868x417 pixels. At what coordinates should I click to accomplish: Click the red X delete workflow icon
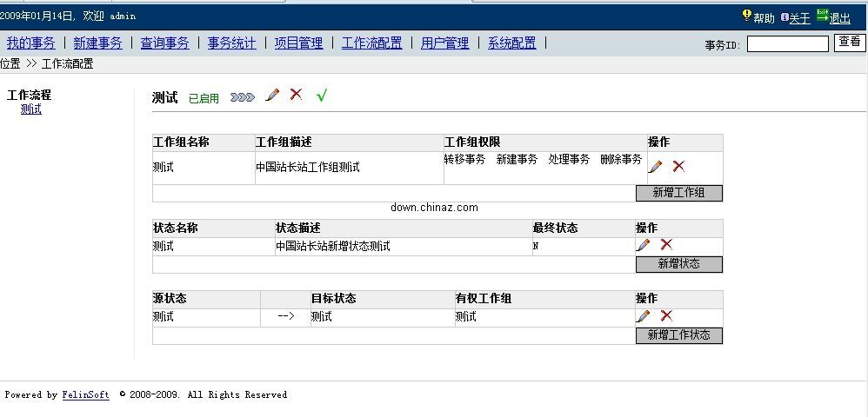click(297, 95)
